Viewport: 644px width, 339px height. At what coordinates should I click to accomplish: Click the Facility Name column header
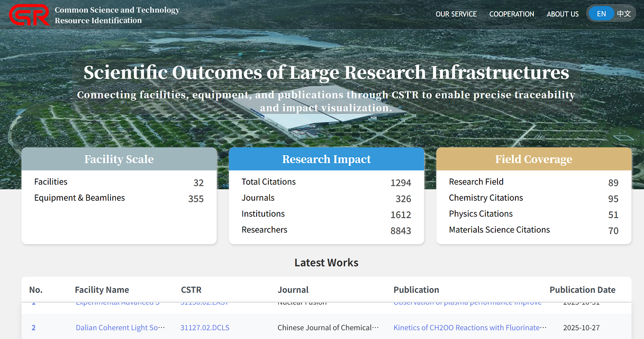click(102, 290)
